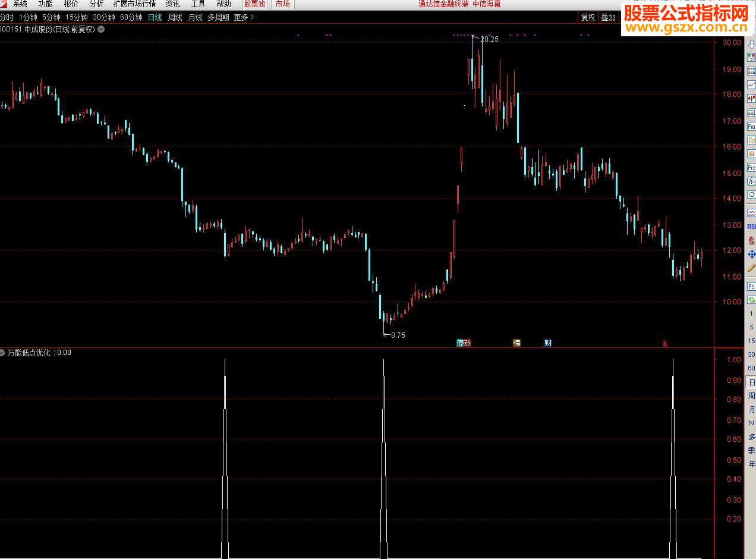The image size is (756, 559).
Task: Click the F12 icon in right sidebar
Action: (x=751, y=168)
